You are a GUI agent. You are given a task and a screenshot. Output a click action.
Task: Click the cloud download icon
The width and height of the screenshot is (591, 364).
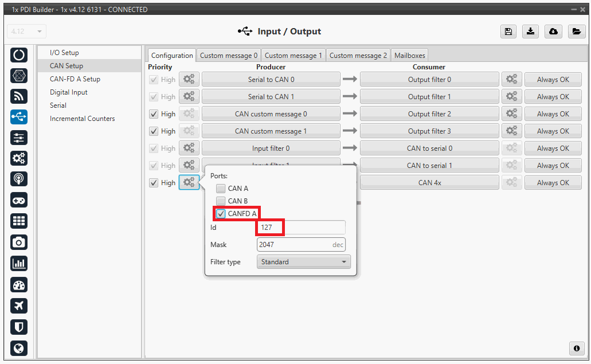point(554,32)
